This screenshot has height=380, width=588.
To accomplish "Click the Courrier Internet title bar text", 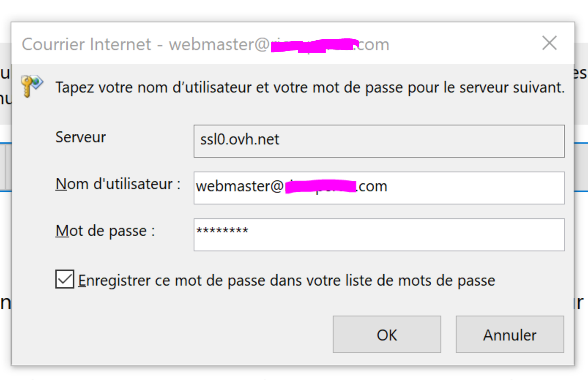I will pyautogui.click(x=205, y=44).
